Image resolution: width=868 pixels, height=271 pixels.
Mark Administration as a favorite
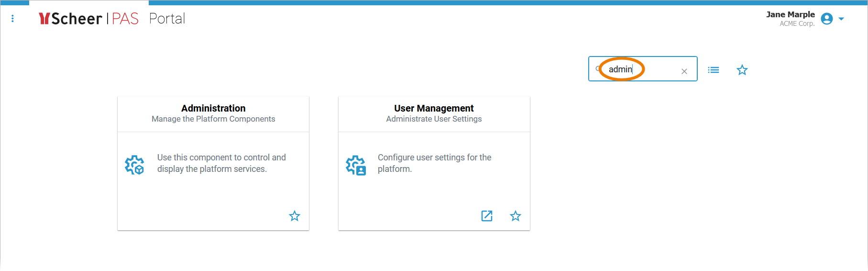coord(295,216)
